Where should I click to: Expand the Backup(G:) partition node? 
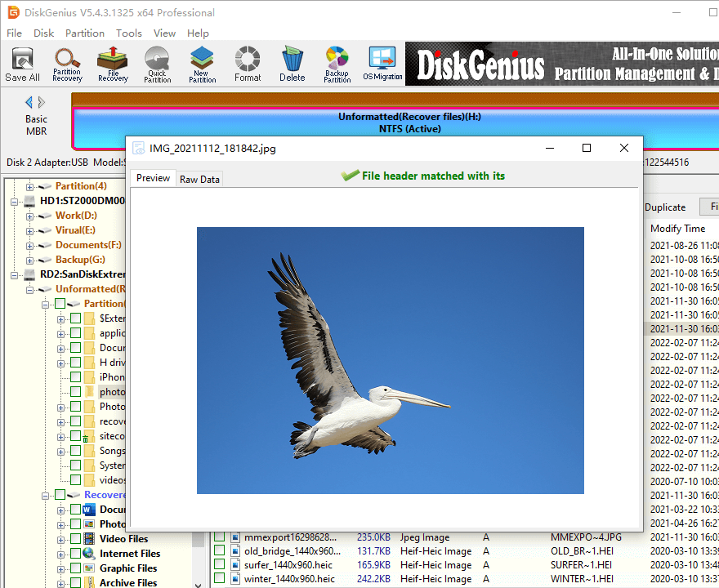tap(30, 260)
